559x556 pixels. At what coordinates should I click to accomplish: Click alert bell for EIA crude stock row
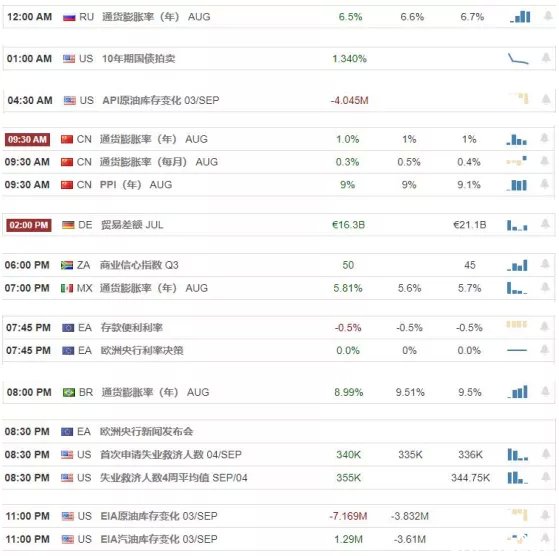coord(545,515)
